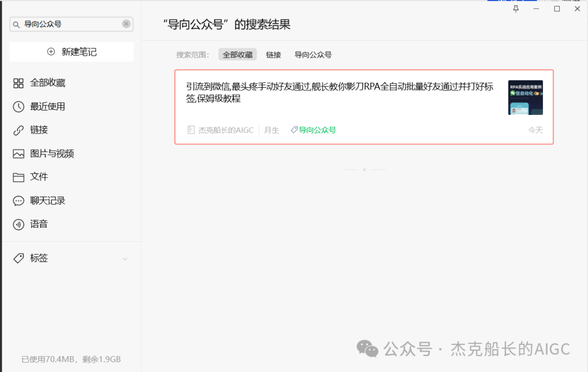This screenshot has height=372, width=588.
Task: Click the picture icon for 图片与视频
Action: coord(19,154)
